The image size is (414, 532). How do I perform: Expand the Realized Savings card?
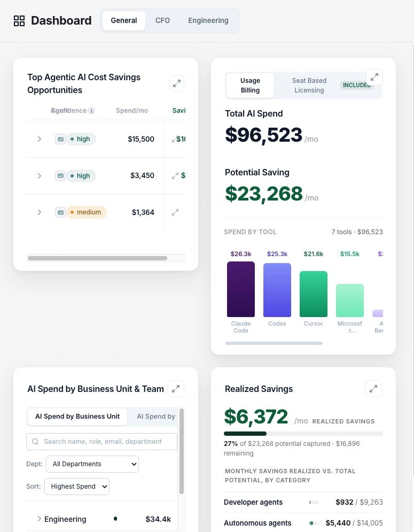(x=373, y=389)
